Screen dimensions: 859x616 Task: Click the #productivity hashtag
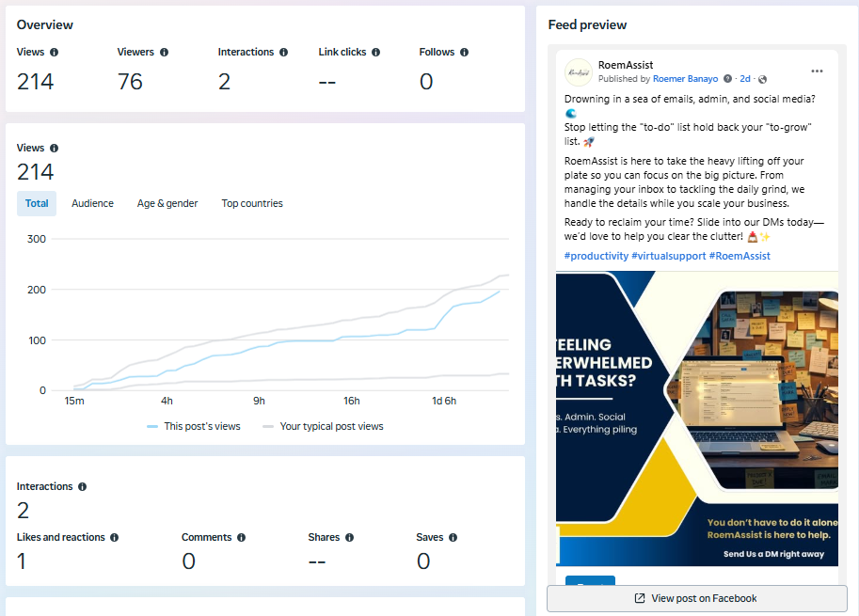click(x=597, y=256)
